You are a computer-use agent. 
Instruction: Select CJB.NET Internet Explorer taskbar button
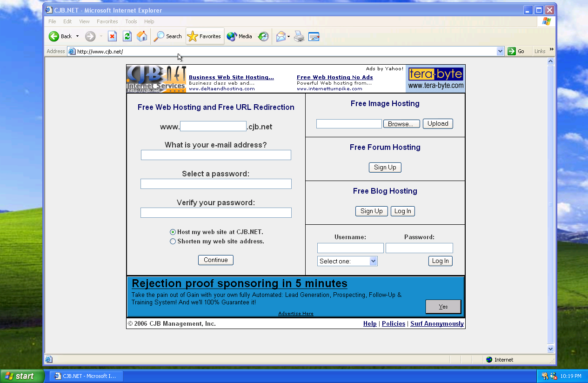(x=87, y=376)
